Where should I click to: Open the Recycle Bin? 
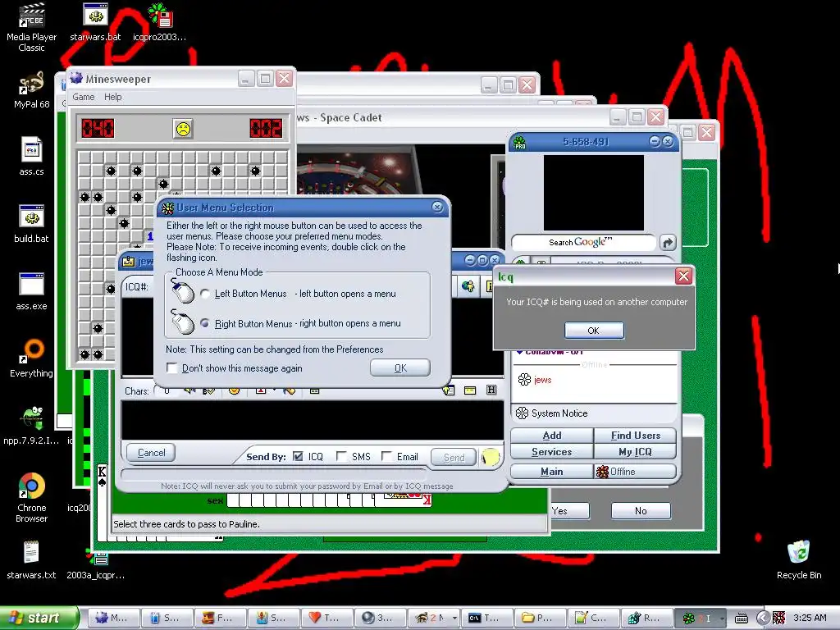pos(799,560)
